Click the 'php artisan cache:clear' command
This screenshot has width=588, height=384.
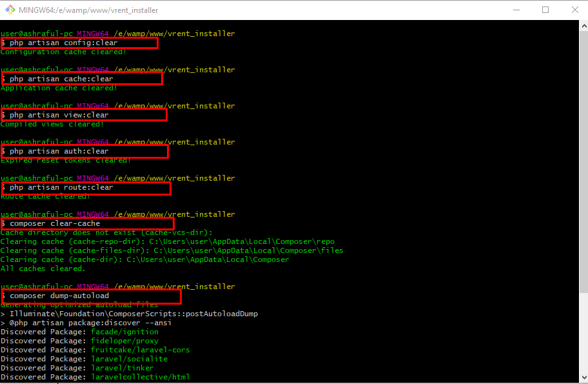tap(61, 79)
